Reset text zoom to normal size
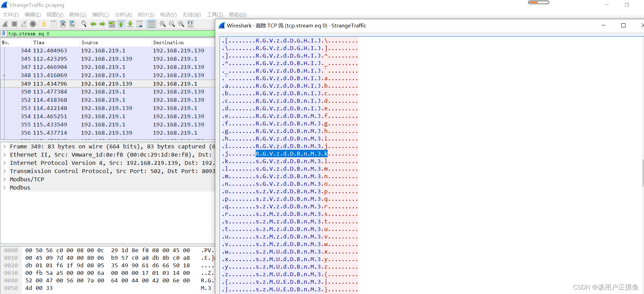The width and height of the screenshot is (644, 294). tap(181, 24)
